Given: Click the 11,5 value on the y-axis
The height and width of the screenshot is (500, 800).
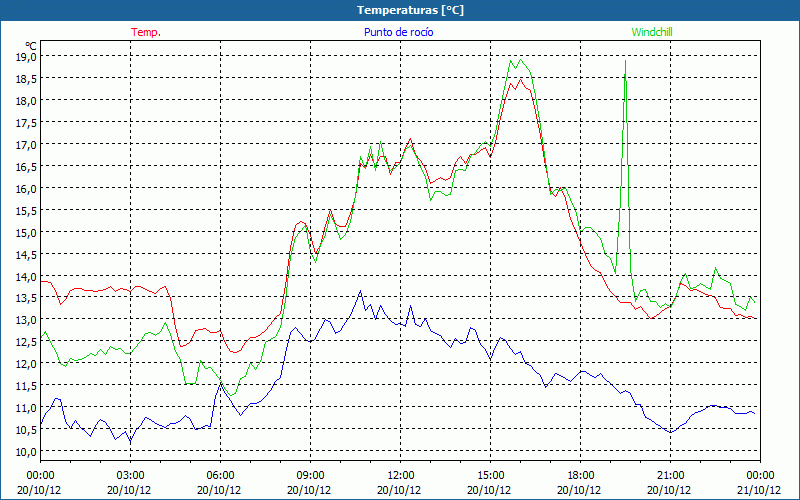Looking at the screenshot, I should (26, 386).
